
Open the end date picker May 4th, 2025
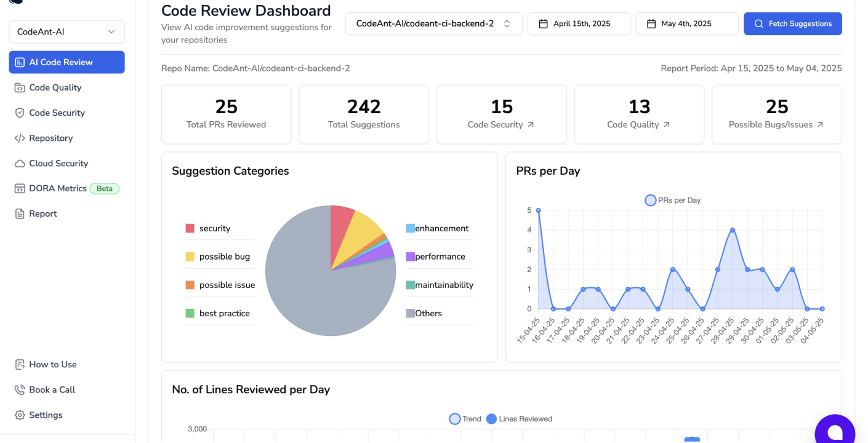(687, 24)
